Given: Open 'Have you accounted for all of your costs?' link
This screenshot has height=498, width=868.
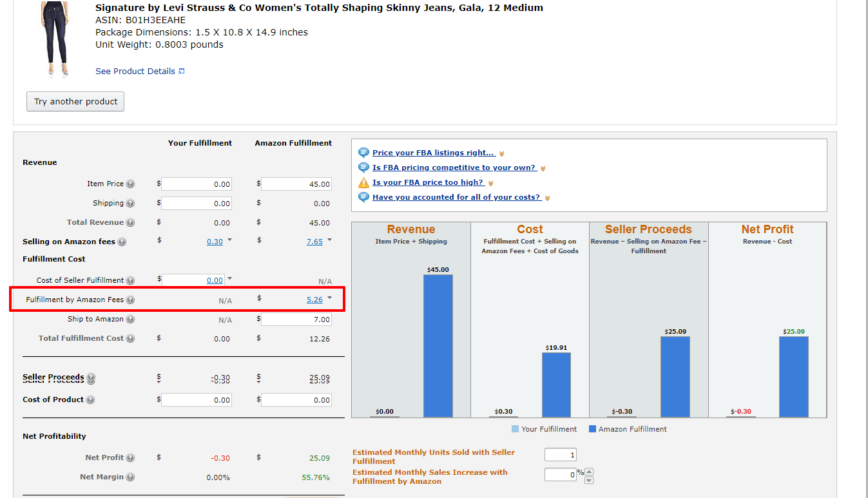Looking at the screenshot, I should click(456, 198).
